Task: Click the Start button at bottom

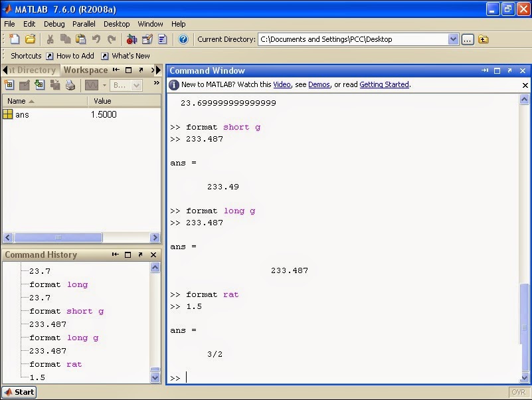Action: 19,392
